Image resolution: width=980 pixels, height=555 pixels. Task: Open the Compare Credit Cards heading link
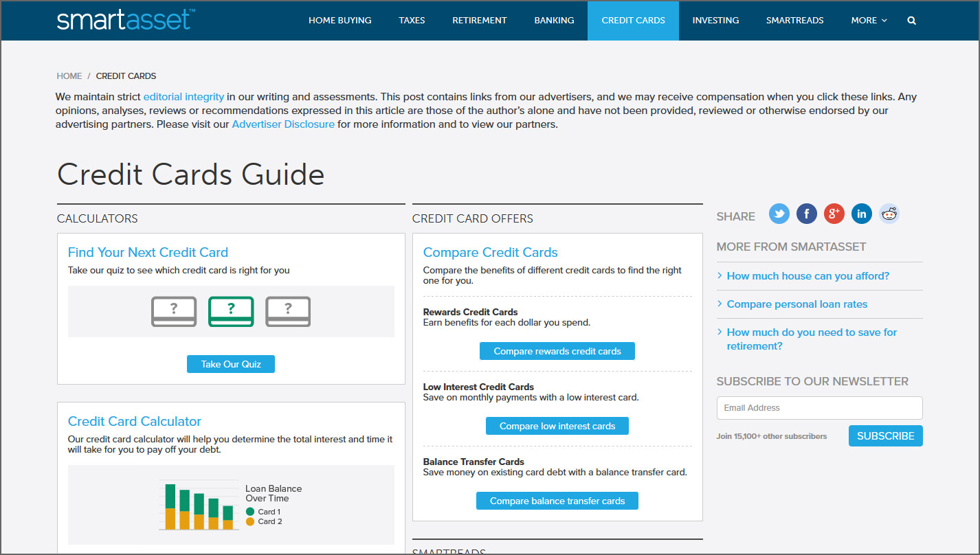coord(491,252)
